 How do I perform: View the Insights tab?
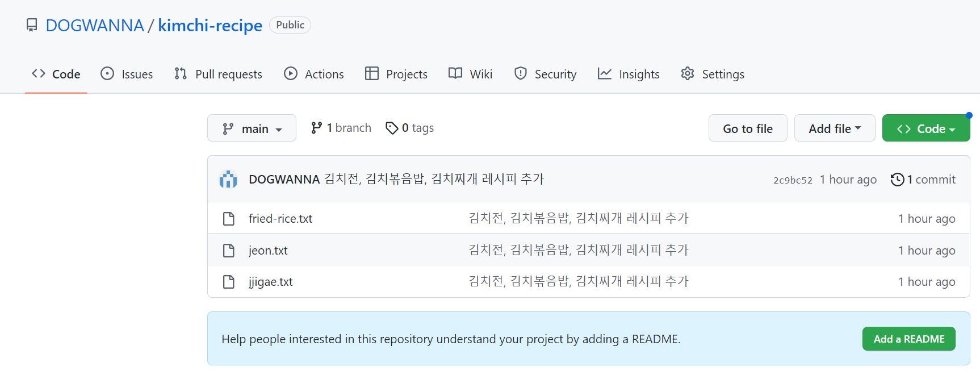(628, 74)
